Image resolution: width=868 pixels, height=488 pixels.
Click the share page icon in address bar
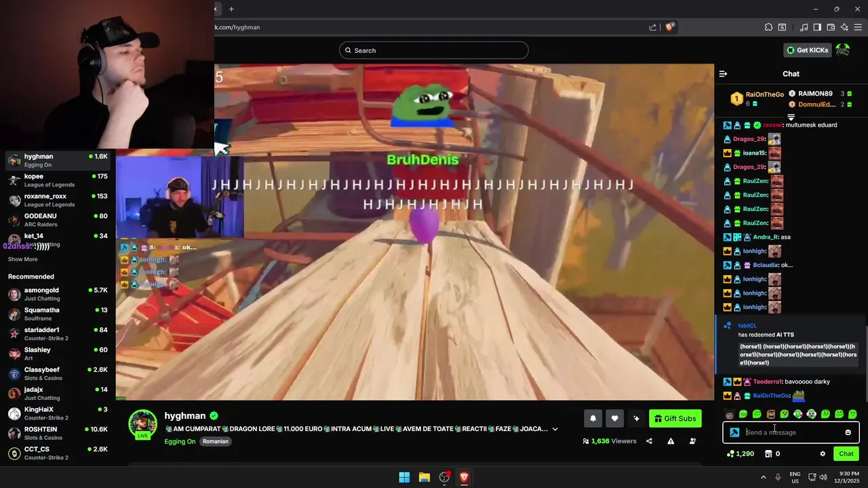pos(652,27)
